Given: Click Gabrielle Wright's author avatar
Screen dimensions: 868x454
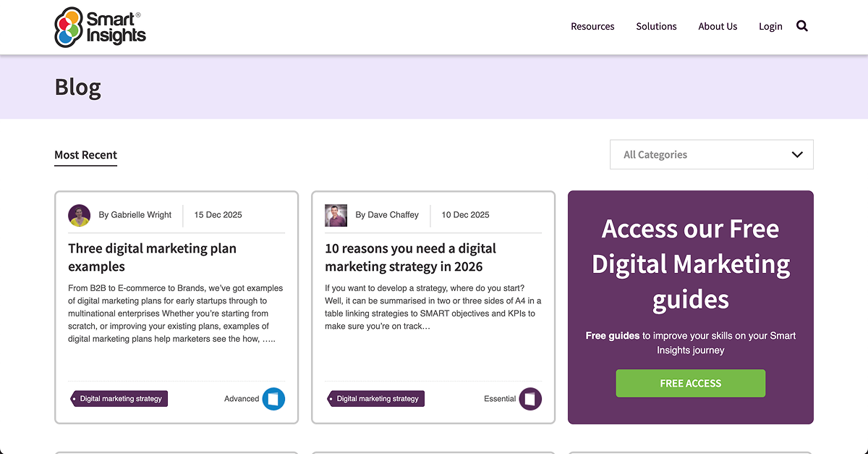Looking at the screenshot, I should pos(79,215).
